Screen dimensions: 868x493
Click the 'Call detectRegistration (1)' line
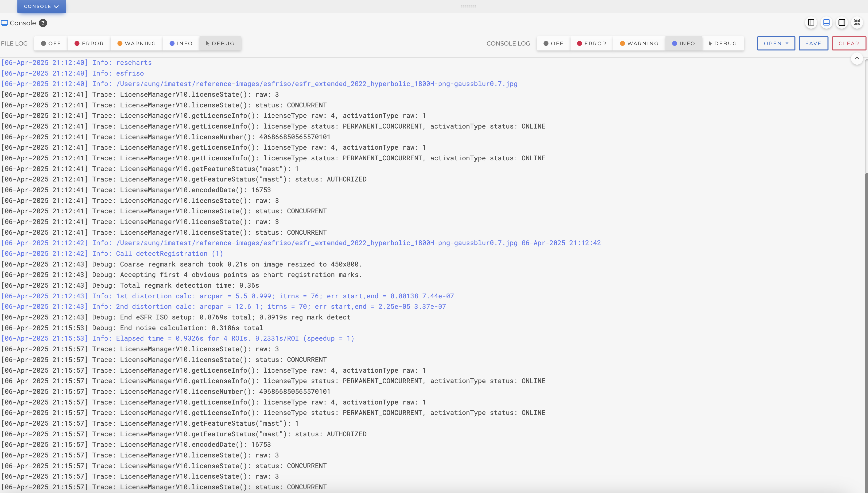(x=112, y=254)
